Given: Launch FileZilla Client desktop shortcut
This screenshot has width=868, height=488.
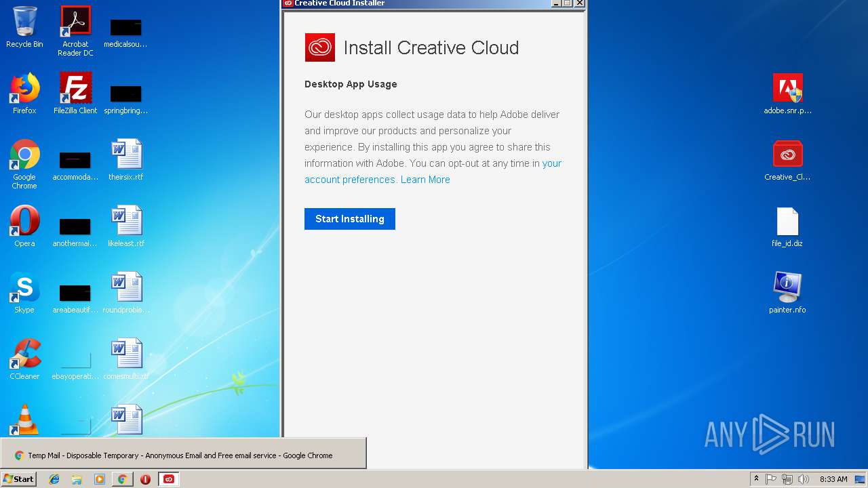Looking at the screenshot, I should click(x=75, y=94).
